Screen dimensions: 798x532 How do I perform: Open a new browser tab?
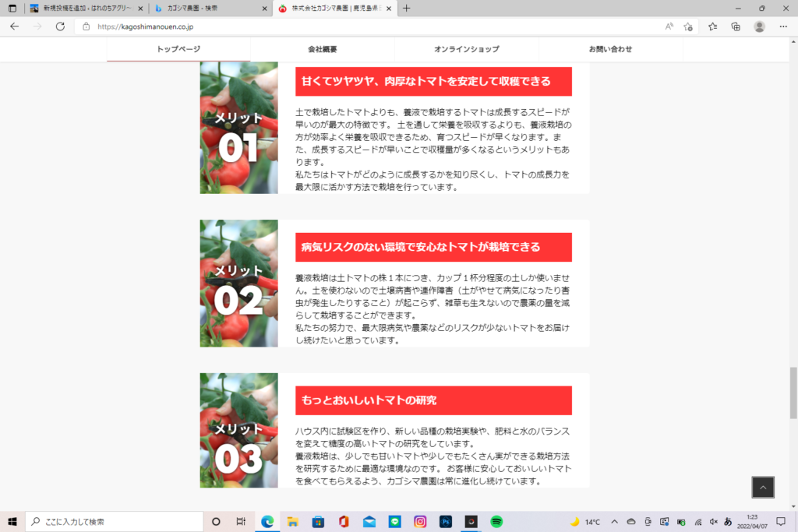coord(406,8)
